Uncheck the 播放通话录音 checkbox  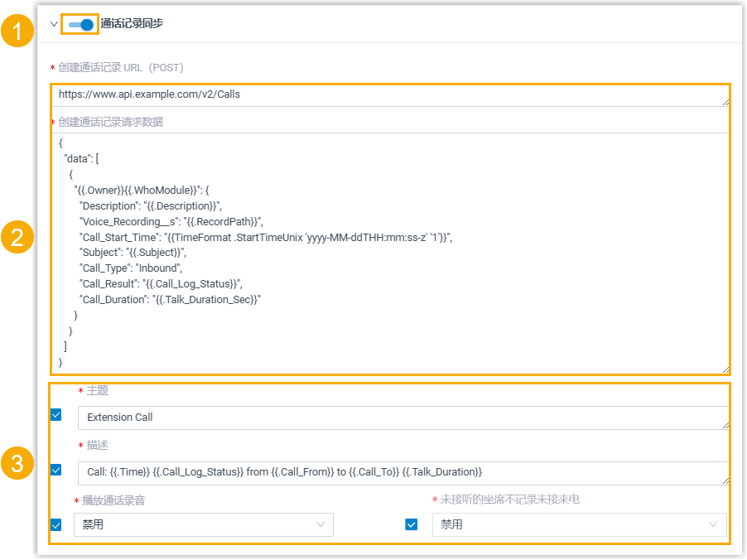(x=56, y=524)
